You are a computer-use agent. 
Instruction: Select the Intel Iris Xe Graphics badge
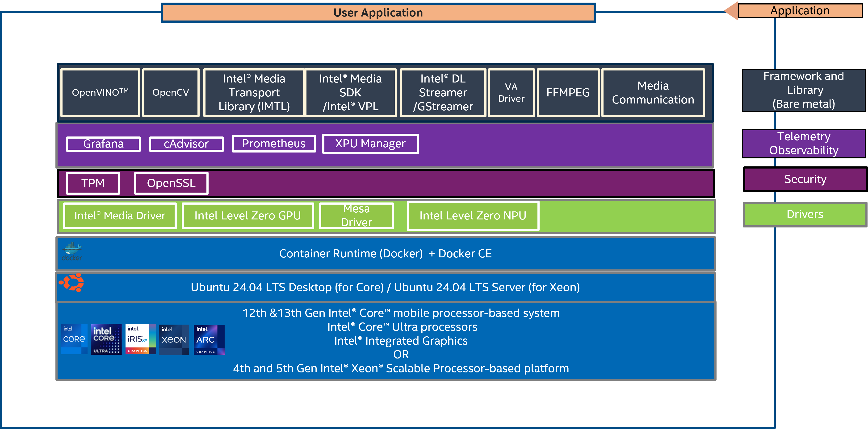(141, 339)
